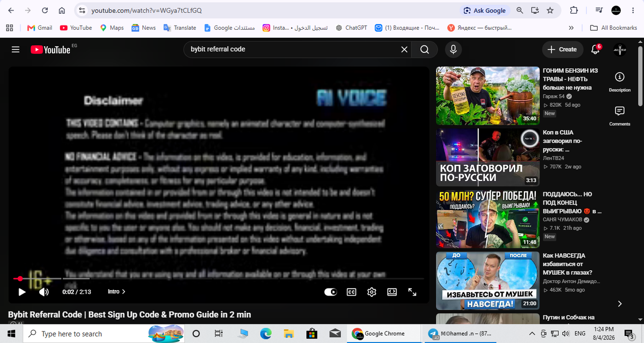644x343 pixels.
Task: Show hidden system tray icons
Action: coord(532,333)
